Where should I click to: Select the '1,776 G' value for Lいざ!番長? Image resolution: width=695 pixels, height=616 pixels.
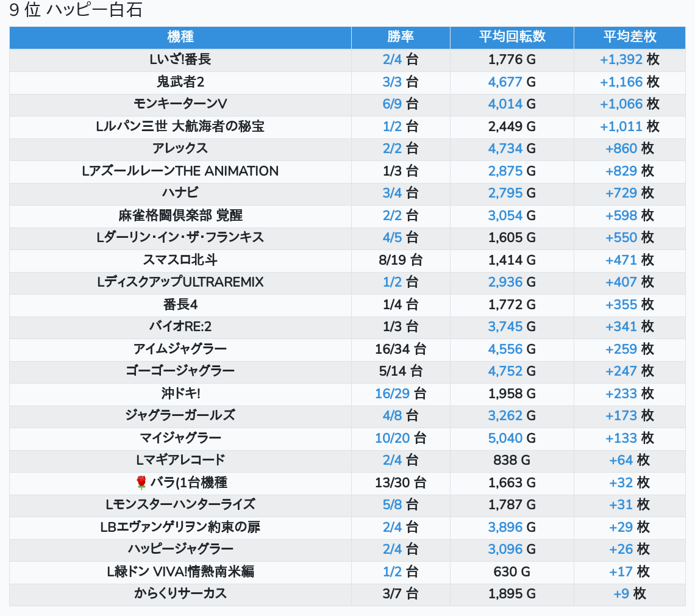pyautogui.click(x=512, y=59)
